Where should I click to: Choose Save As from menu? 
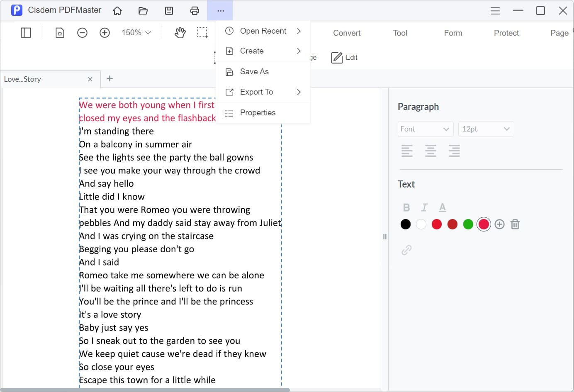[x=263, y=72]
